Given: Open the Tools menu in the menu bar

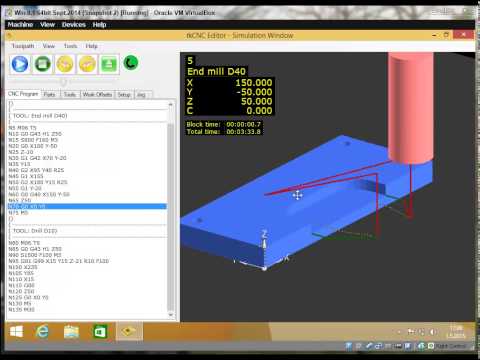Looking at the screenshot, I should [70, 46].
